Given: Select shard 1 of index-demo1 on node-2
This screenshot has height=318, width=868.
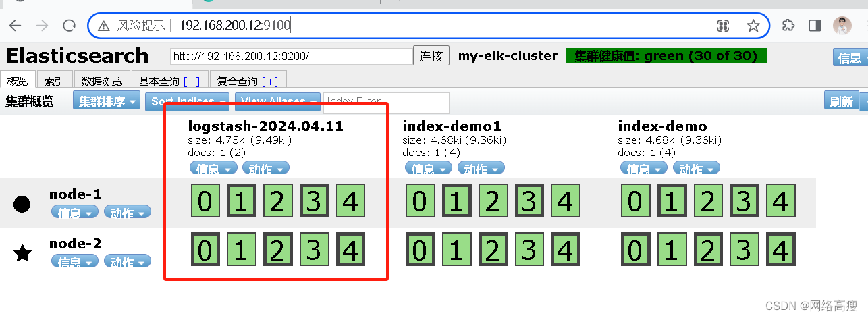Looking at the screenshot, I should click(456, 250).
